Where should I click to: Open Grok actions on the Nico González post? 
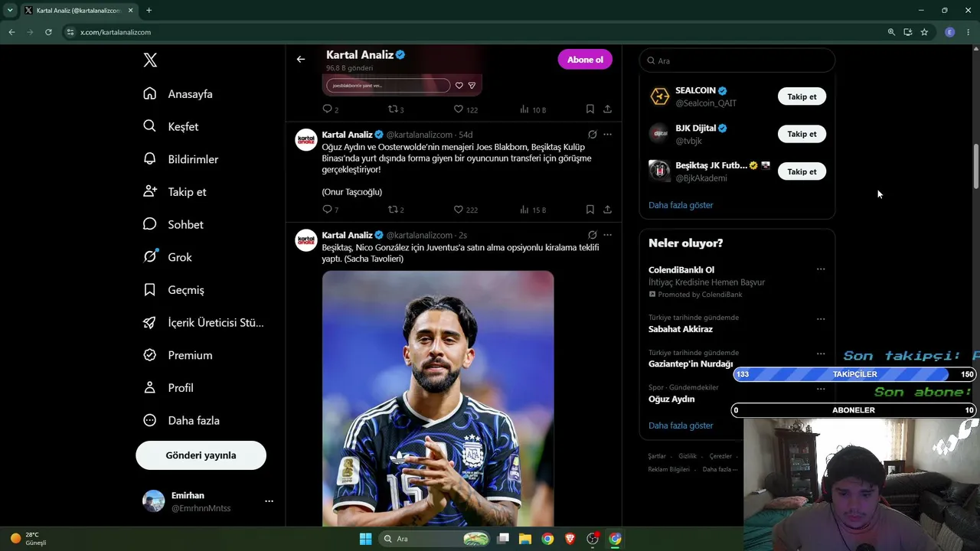[592, 235]
